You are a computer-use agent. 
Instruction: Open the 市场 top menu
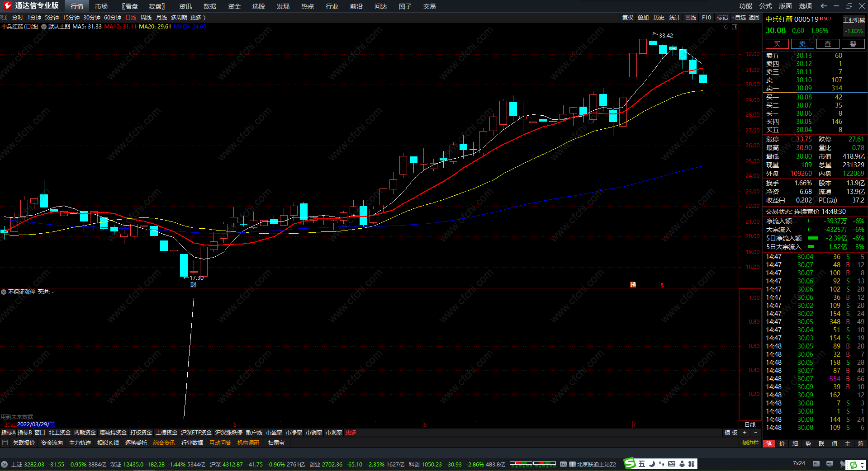click(x=101, y=6)
